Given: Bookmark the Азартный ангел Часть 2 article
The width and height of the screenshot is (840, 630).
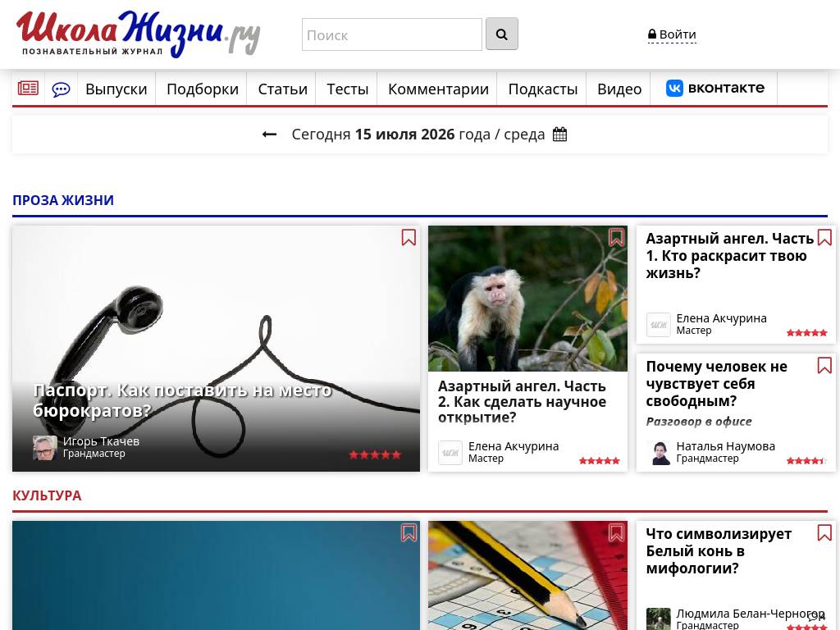Looking at the screenshot, I should click(616, 237).
